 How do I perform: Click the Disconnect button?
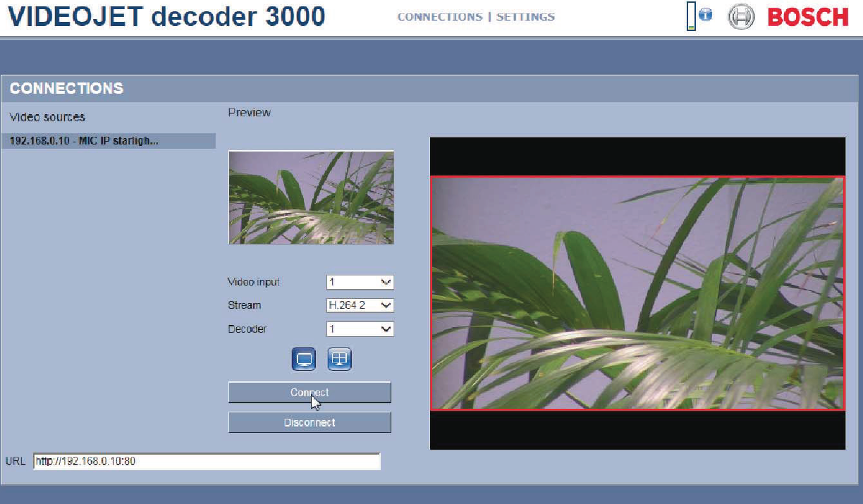coord(310,422)
